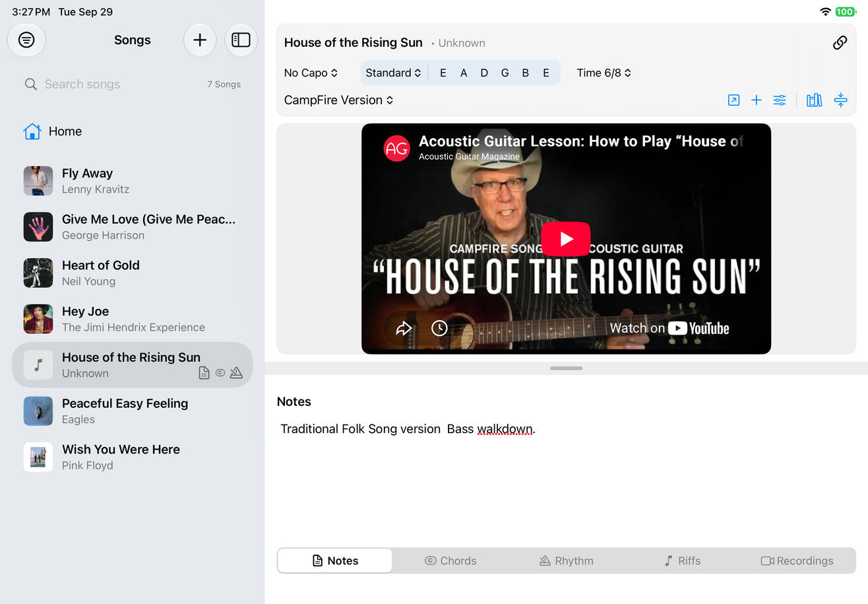Click the Watch Later clock icon on video
The height and width of the screenshot is (604, 868).
tap(439, 328)
